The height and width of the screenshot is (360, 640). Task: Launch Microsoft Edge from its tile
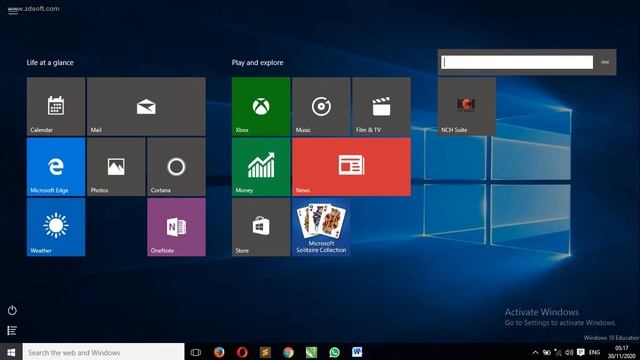coord(56,167)
